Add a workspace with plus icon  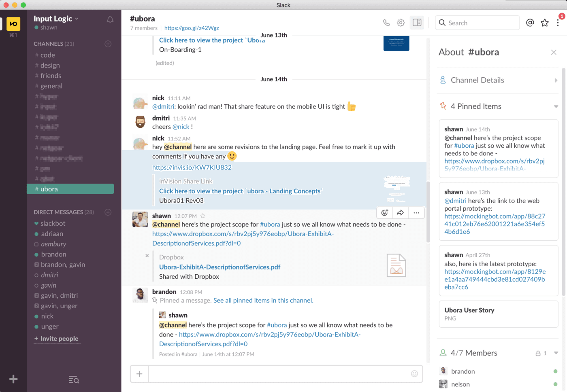click(x=13, y=379)
